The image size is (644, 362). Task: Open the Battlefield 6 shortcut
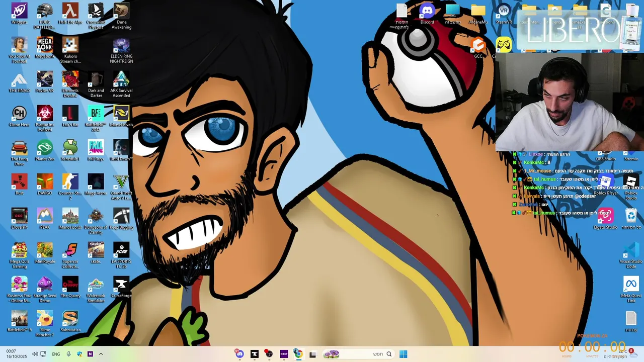[x=19, y=321]
